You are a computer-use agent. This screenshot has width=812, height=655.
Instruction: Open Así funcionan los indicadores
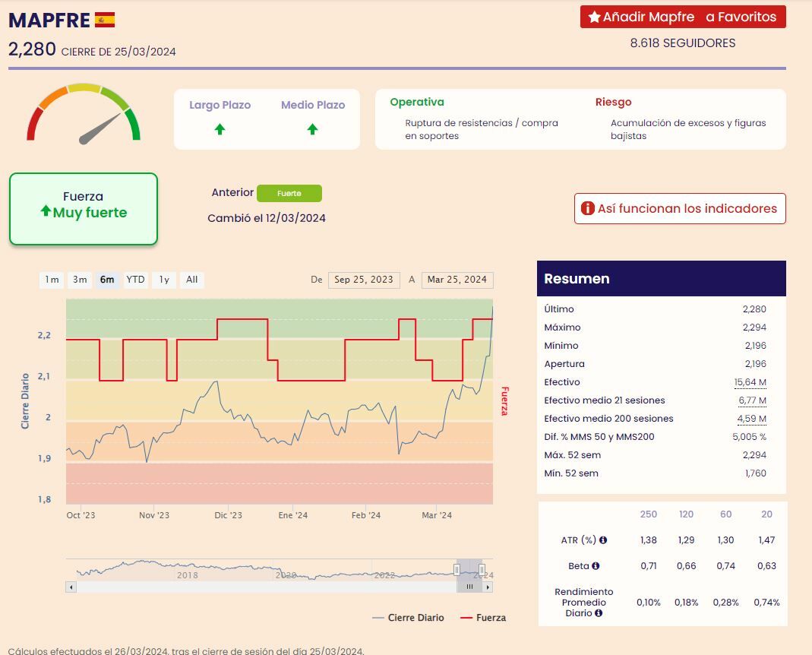click(x=680, y=209)
